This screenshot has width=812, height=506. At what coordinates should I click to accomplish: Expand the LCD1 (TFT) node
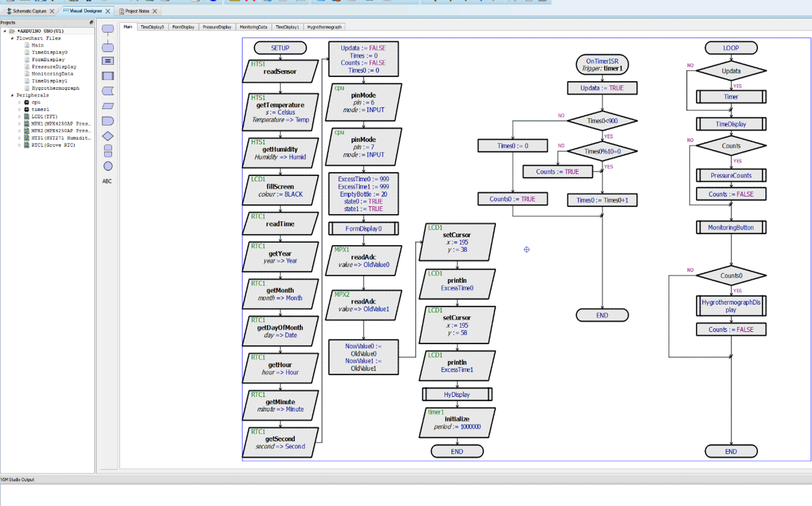click(x=19, y=116)
